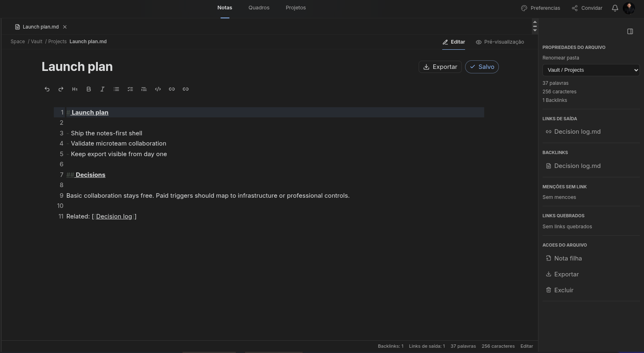Click the line 'Keep export visible from day one'
This screenshot has height=353, width=644.
119,154
